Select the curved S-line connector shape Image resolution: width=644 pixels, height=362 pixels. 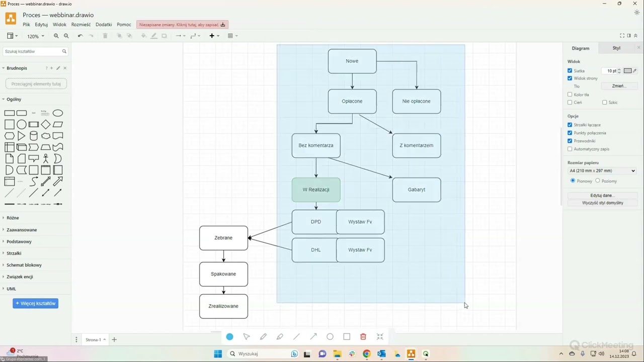(x=34, y=182)
